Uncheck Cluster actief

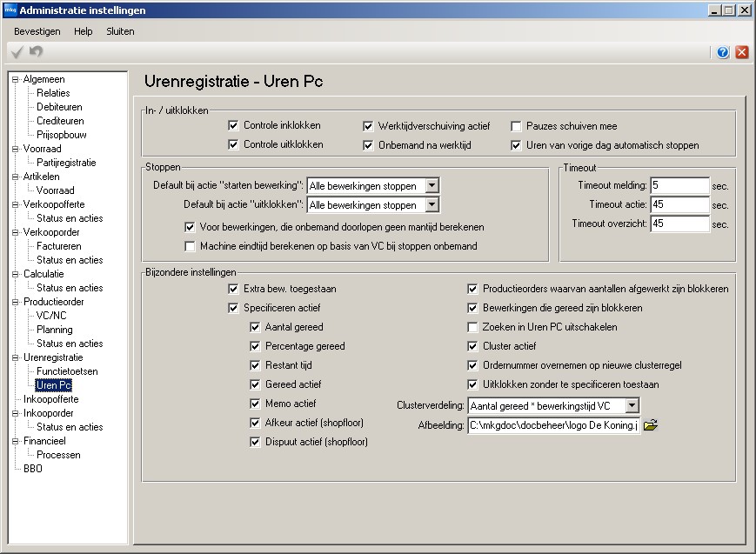(472, 346)
